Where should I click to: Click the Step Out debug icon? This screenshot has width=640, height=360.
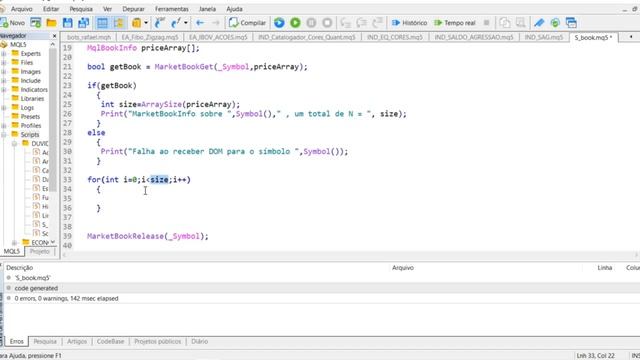pos(378,23)
